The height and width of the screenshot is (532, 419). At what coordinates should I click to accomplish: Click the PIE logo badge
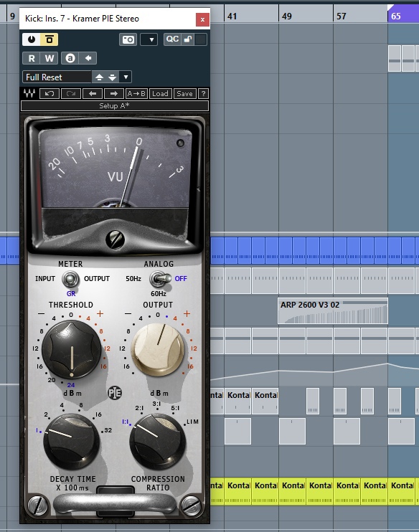(115, 393)
